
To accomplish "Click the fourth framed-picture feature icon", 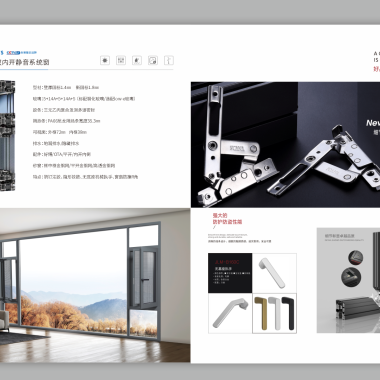I will pos(153,60).
